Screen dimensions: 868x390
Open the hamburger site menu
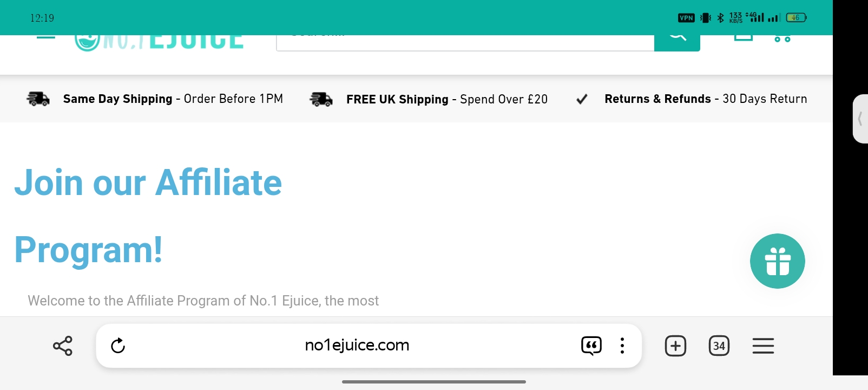pos(46,38)
